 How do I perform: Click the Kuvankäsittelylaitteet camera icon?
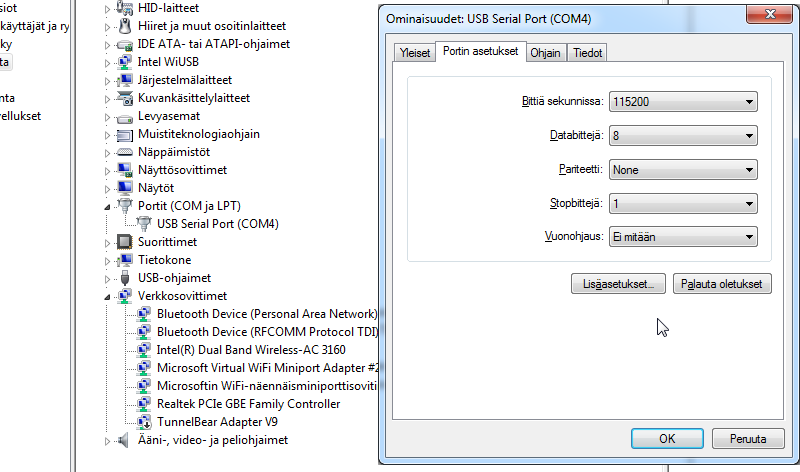pyautogui.click(x=125, y=98)
